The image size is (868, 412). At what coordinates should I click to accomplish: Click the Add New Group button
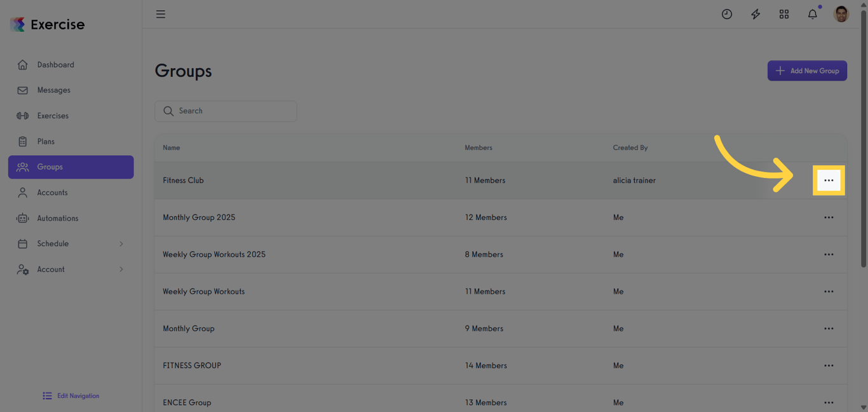(807, 71)
